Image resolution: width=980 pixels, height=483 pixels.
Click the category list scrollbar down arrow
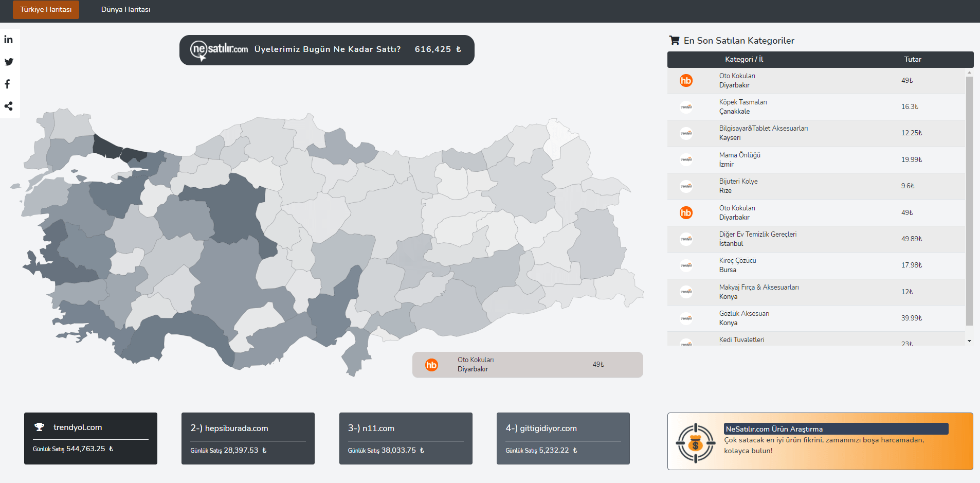pos(969,341)
